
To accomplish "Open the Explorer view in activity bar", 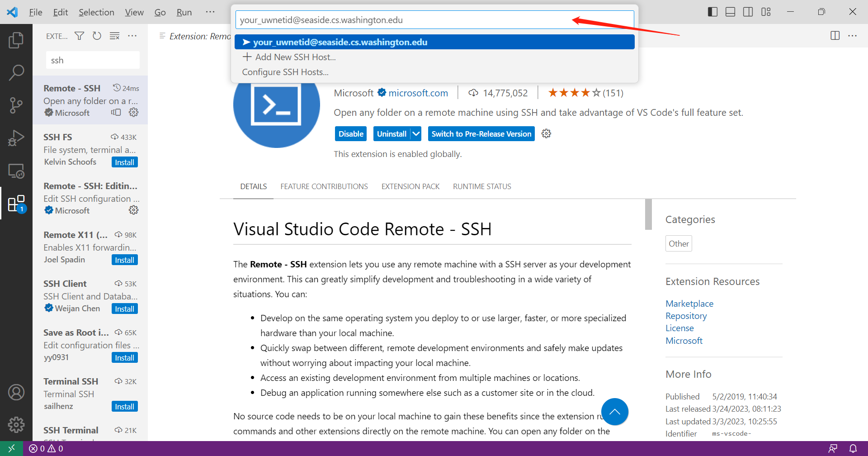I will click(16, 40).
